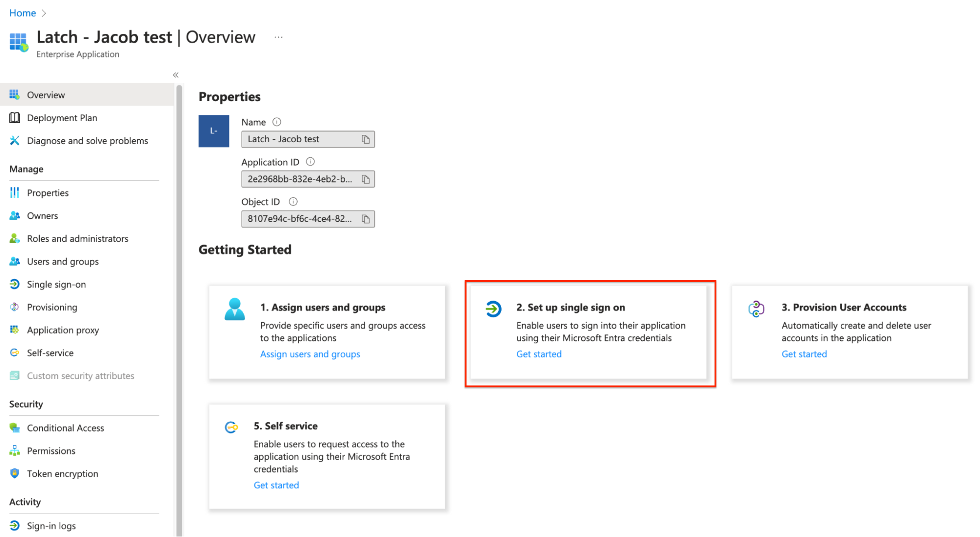Open Single sign-on in sidebar
This screenshot has width=980, height=537.
(56, 284)
